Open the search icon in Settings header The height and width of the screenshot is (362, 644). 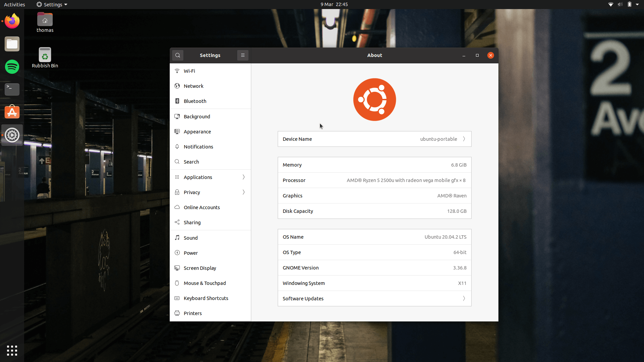[177, 55]
